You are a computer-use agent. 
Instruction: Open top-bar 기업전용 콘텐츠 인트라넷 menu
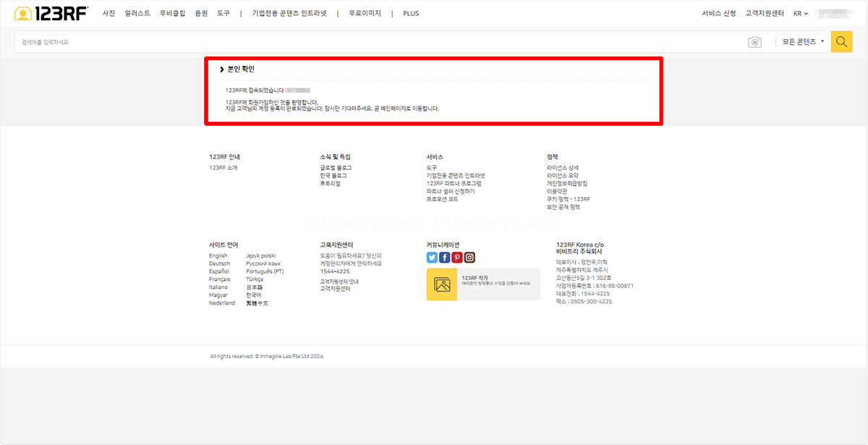[289, 13]
